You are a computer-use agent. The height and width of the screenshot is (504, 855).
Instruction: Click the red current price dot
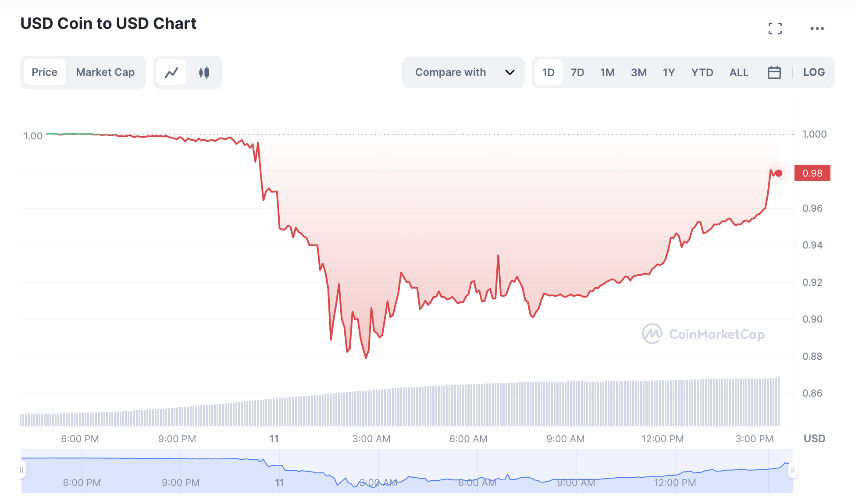pyautogui.click(x=779, y=173)
